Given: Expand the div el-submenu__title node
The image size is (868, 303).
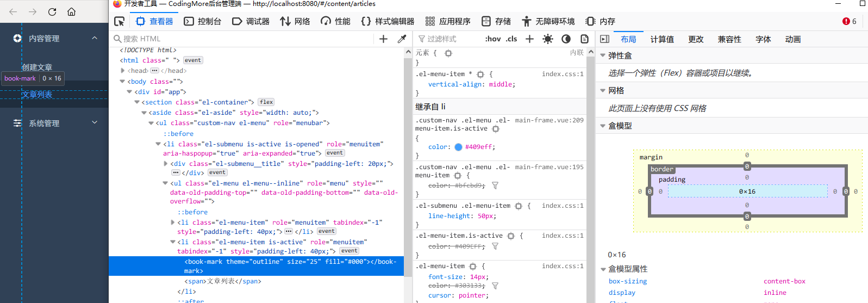Looking at the screenshot, I should [x=166, y=164].
